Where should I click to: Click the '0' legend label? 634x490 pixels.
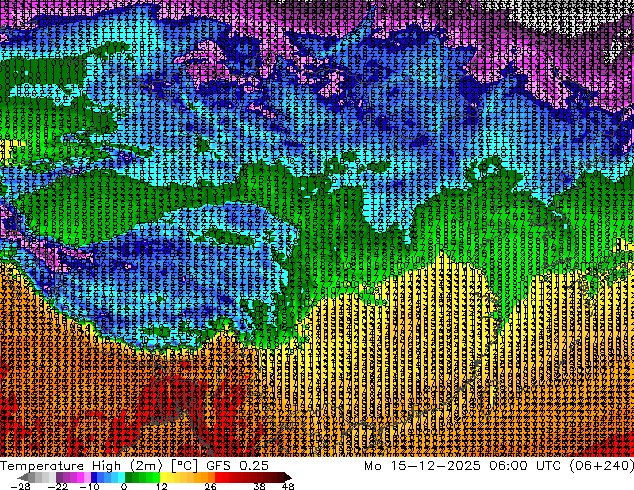tap(124, 486)
